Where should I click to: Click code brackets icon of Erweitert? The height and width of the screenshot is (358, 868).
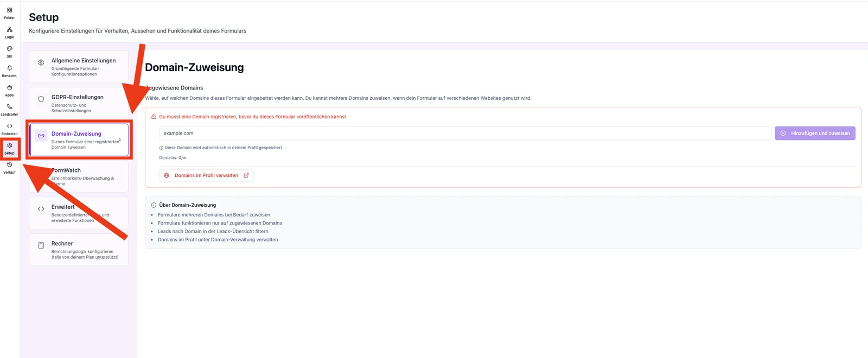click(x=41, y=209)
